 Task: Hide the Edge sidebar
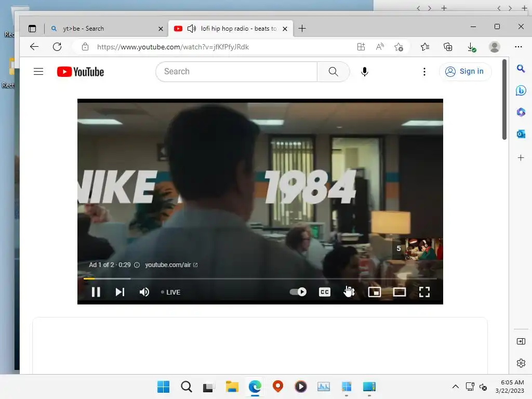coord(521,341)
